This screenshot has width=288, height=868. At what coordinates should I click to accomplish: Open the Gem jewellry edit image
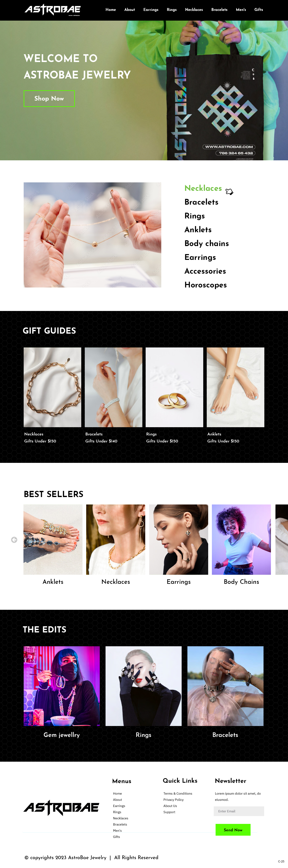[x=62, y=686]
